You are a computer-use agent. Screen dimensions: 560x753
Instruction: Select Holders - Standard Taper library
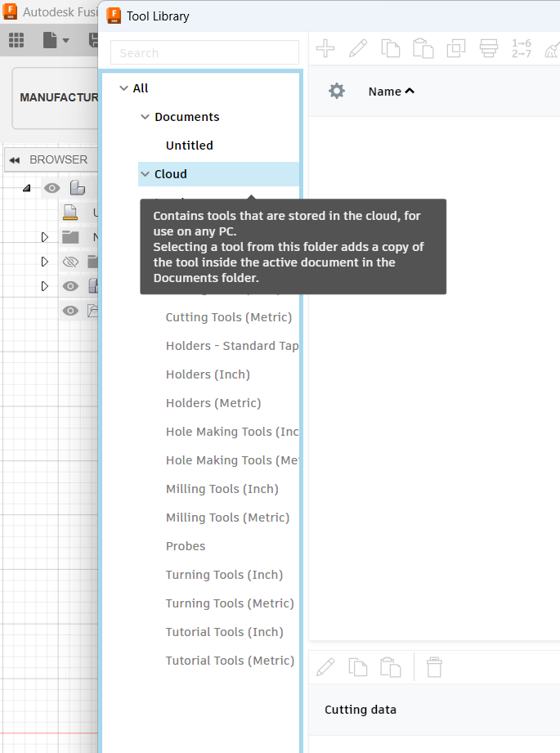[x=232, y=346]
